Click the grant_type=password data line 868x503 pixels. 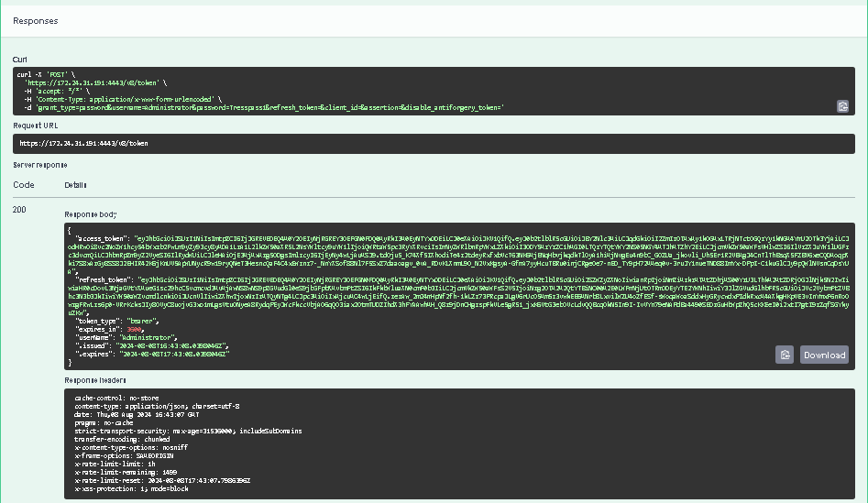coord(264,107)
